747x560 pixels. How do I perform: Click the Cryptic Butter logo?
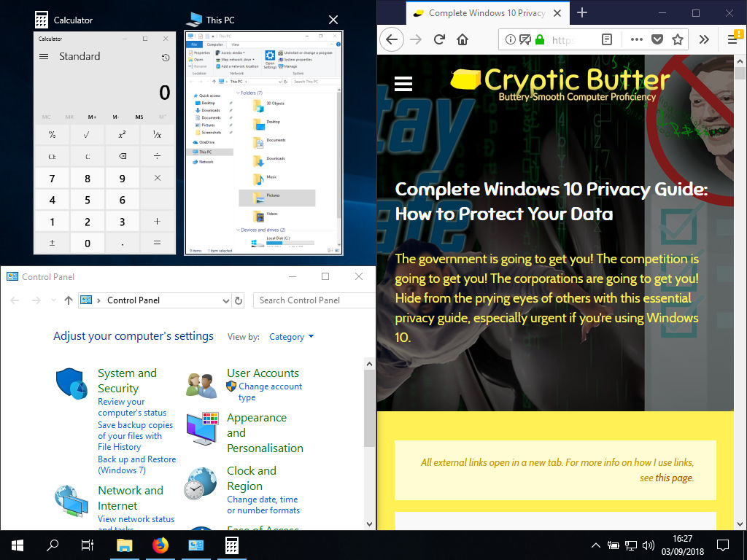pyautogui.click(x=561, y=85)
